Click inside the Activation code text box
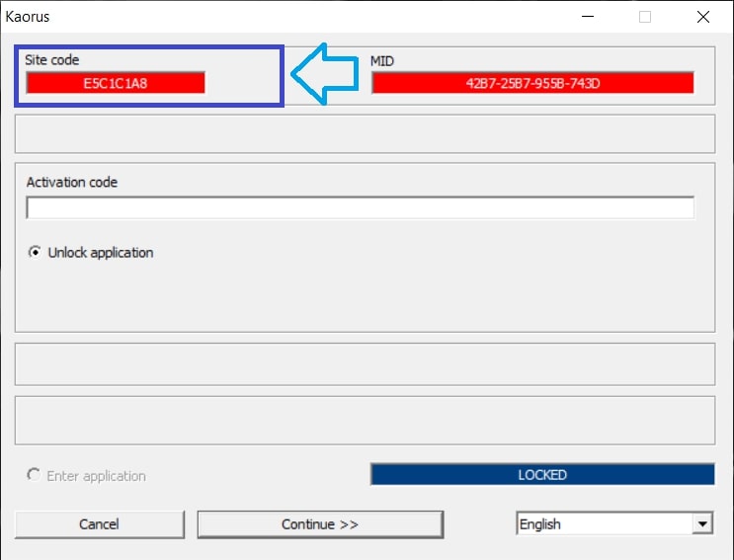734x560 pixels. tap(360, 208)
